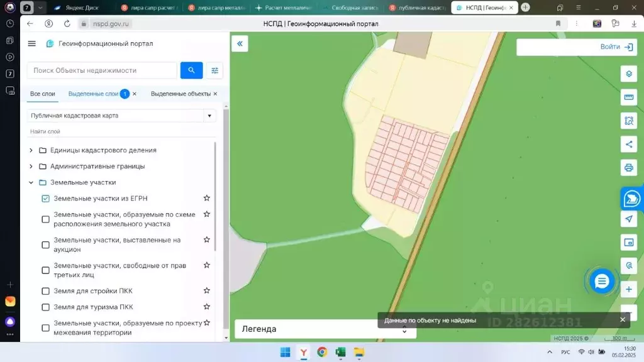Viewport: 644px width, 362px height.
Task: Click the Войти login button
Action: (616, 47)
